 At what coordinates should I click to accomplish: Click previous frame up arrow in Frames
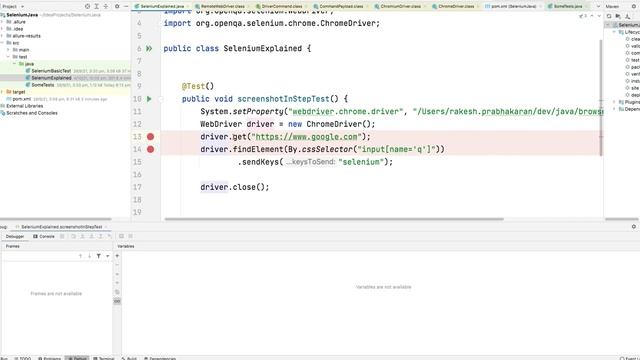coord(80,256)
